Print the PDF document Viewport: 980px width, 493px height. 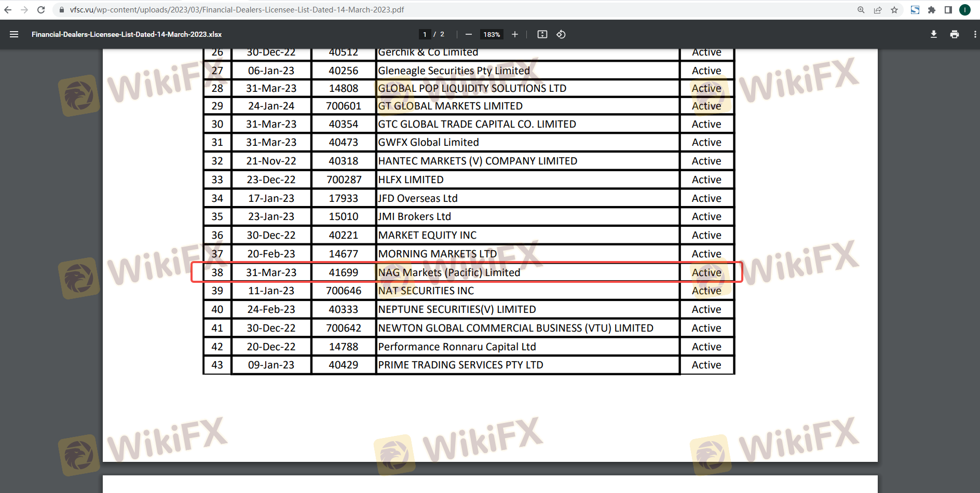click(x=955, y=34)
